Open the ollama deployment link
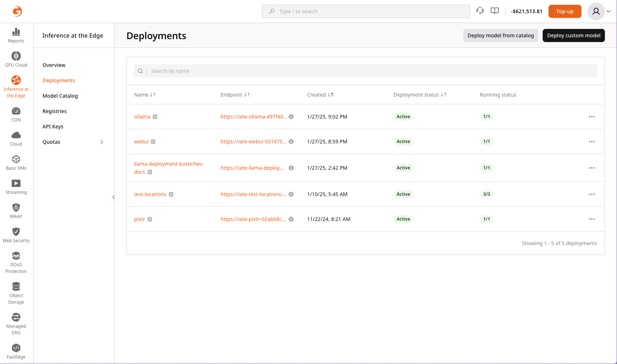 point(142,117)
